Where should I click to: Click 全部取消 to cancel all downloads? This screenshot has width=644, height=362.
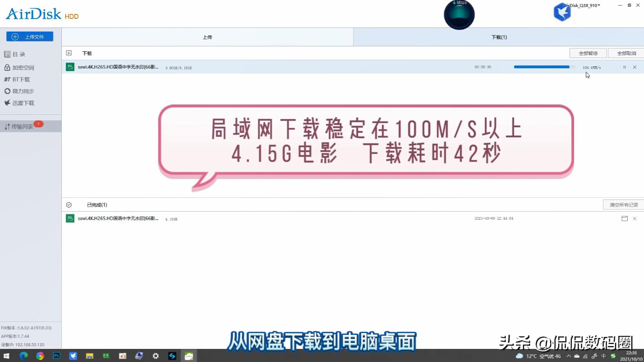click(626, 53)
